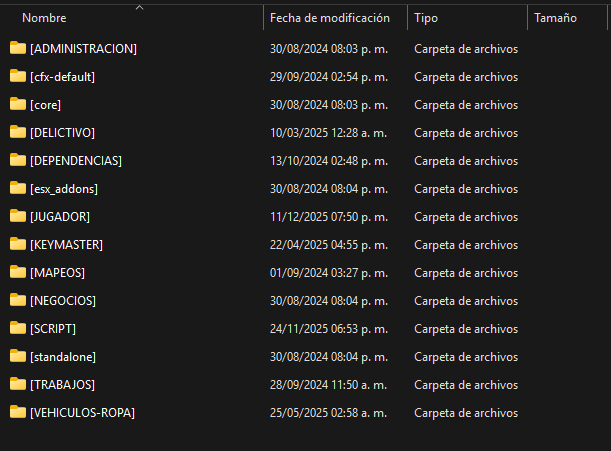Select the [SCRIPT] folder entry
This screenshot has width=611, height=451.
point(53,329)
